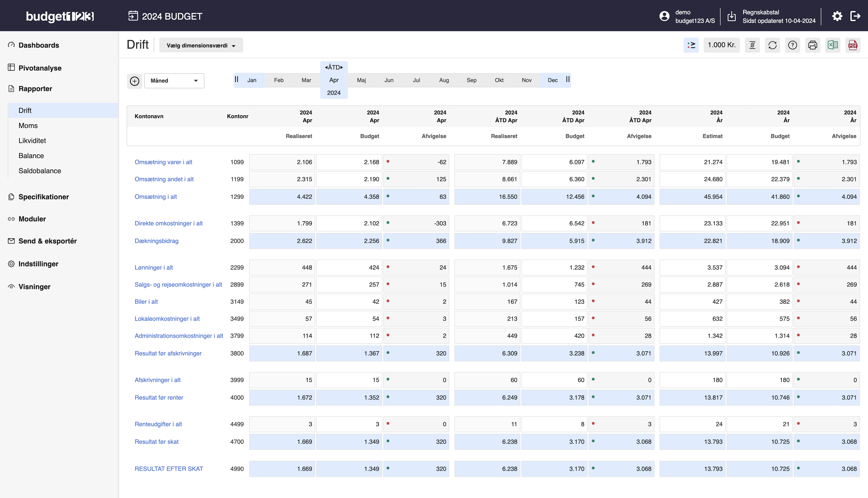This screenshot has width=868, height=498.
Task: Switch to the Moms report
Action: 28,125
